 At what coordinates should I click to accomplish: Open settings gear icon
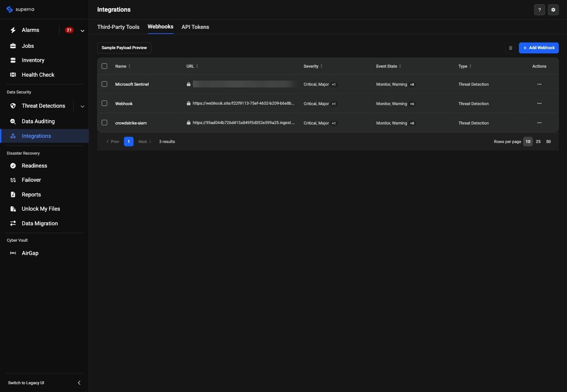click(x=553, y=10)
